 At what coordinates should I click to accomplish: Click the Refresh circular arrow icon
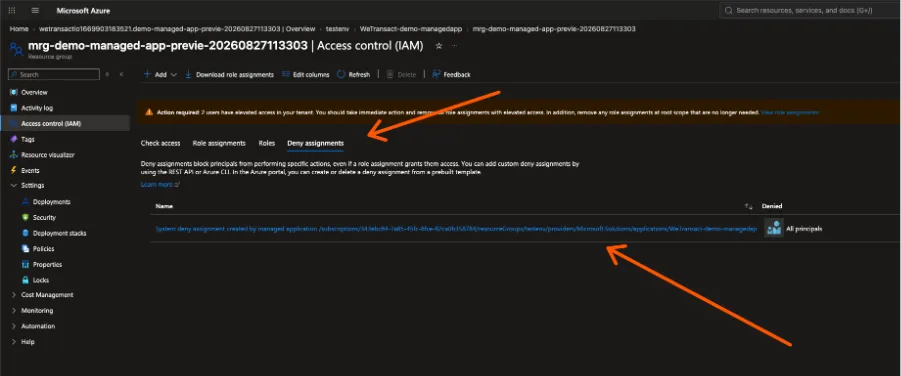point(341,75)
